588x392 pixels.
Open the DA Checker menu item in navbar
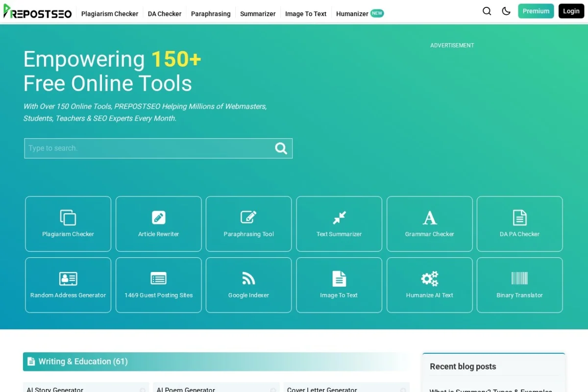click(165, 14)
